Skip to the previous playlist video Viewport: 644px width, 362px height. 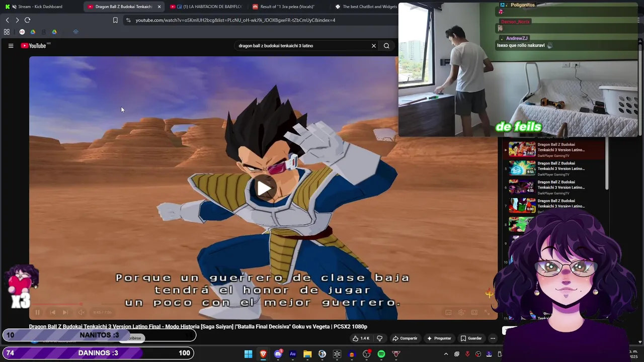52,312
